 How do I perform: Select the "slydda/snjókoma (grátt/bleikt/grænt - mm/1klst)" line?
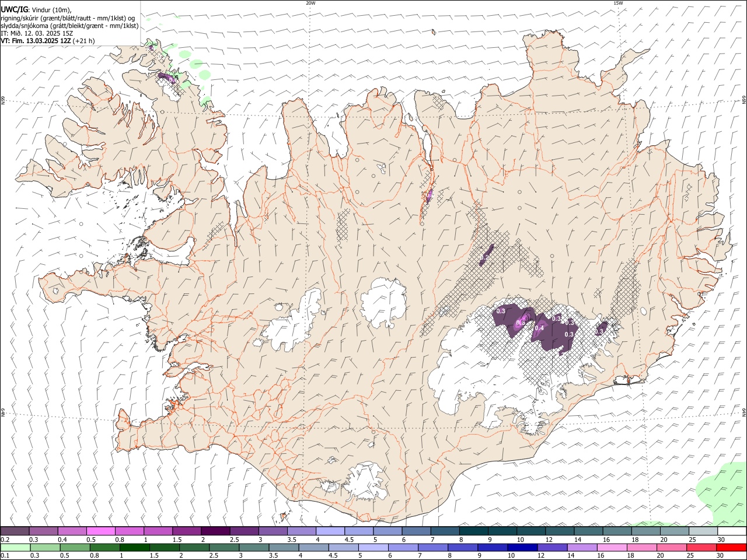[70, 26]
